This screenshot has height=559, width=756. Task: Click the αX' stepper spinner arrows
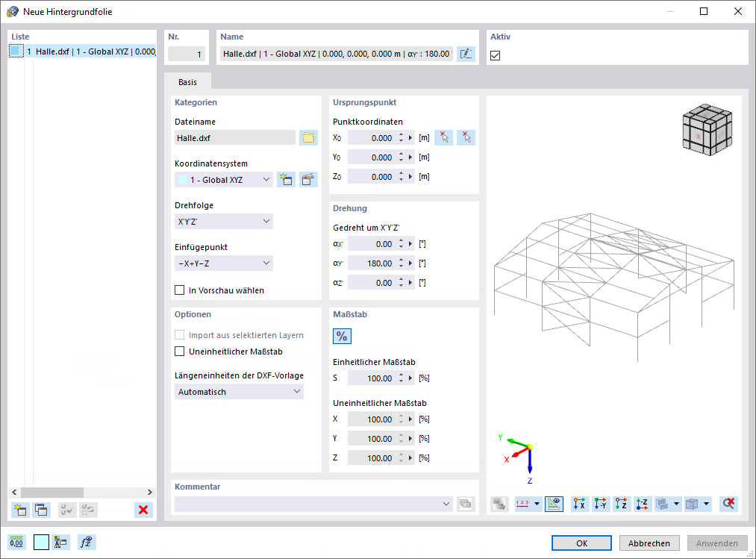click(402, 244)
